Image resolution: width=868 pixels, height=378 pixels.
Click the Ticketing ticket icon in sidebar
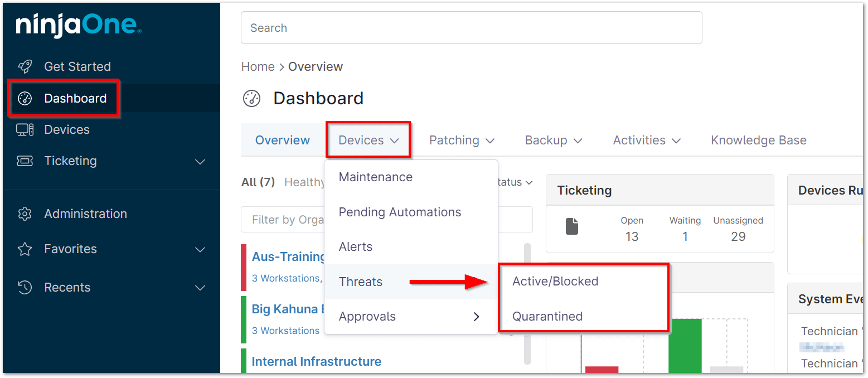pyautogui.click(x=25, y=161)
